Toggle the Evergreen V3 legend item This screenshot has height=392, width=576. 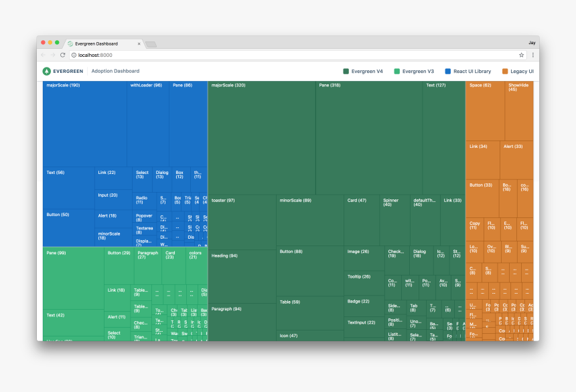(414, 71)
